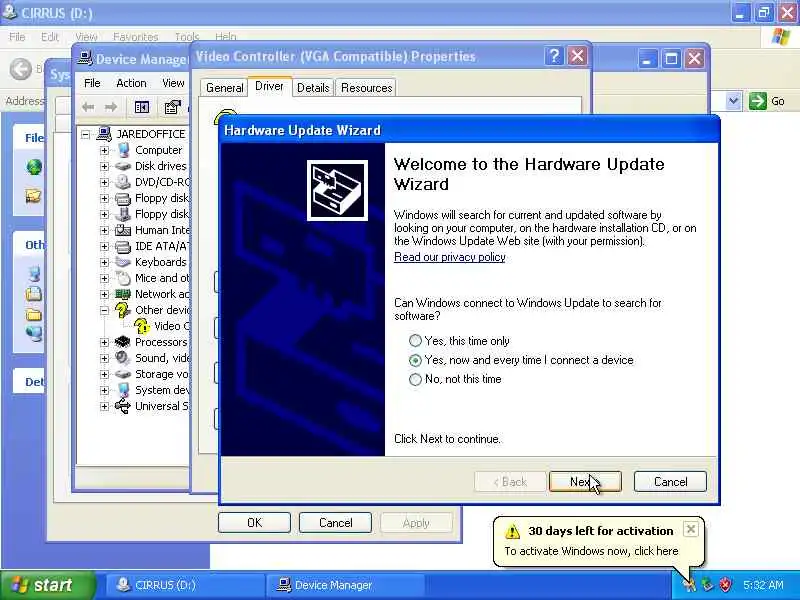Open address bar dropdown in CIRRUS window
This screenshot has width=800, height=600.
click(733, 101)
